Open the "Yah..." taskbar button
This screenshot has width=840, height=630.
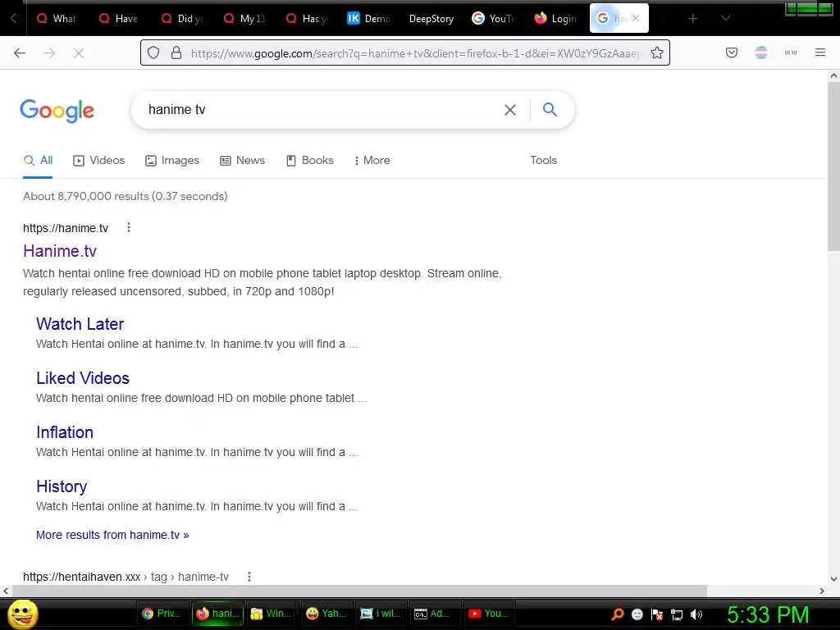tap(326, 614)
